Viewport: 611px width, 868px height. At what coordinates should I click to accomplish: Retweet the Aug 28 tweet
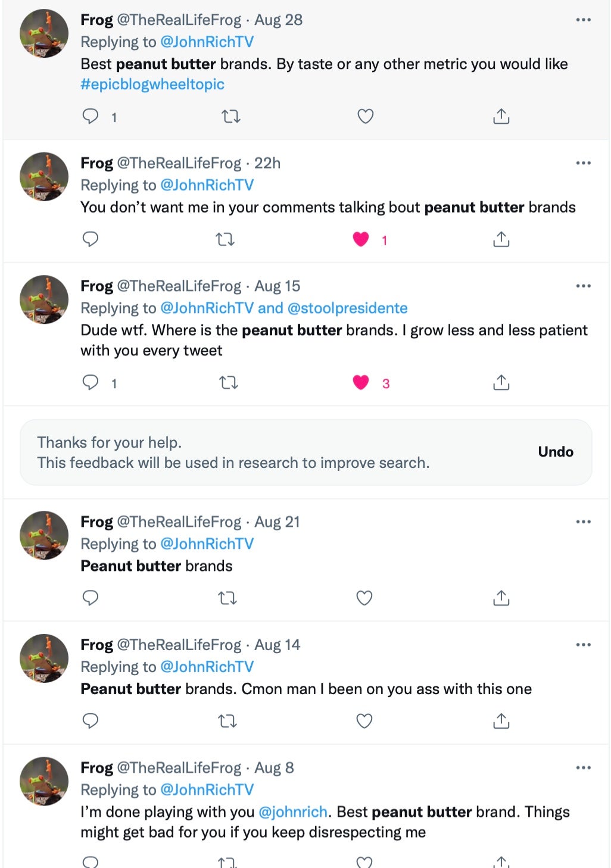tap(231, 116)
